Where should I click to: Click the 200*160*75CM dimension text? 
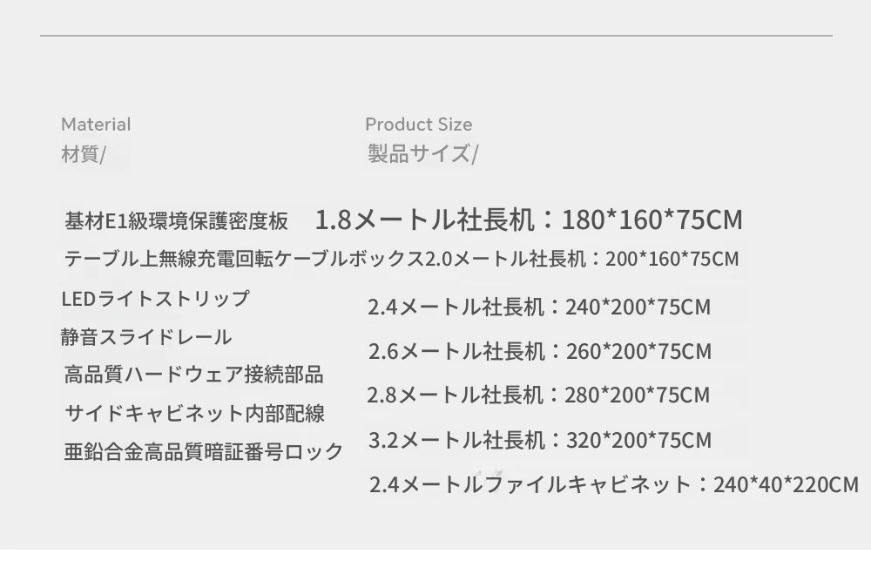(672, 259)
